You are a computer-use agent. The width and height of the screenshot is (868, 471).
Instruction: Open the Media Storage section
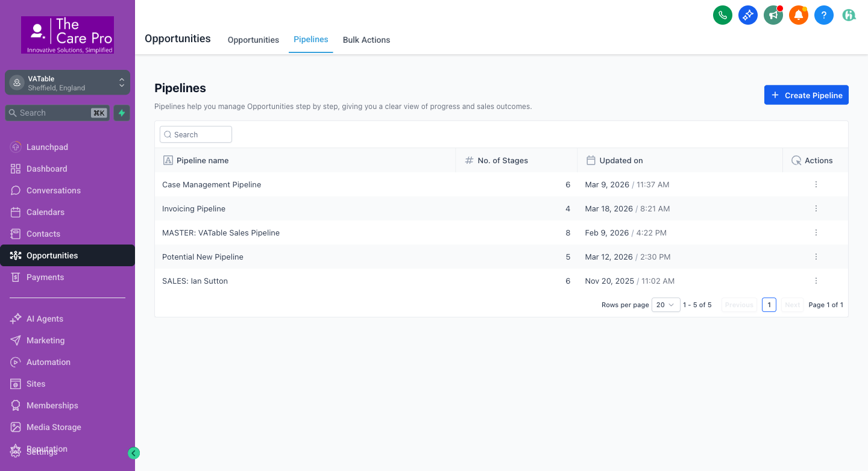click(x=54, y=426)
